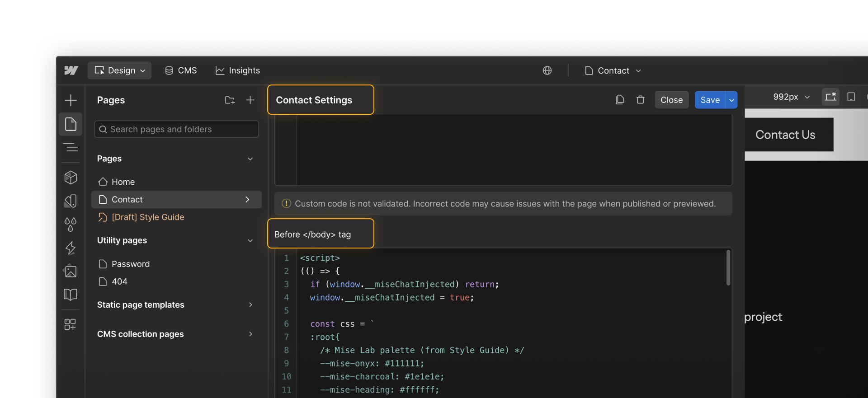Image resolution: width=868 pixels, height=398 pixels.
Task: Click the Contact Us heading on canvas
Action: pos(785,135)
